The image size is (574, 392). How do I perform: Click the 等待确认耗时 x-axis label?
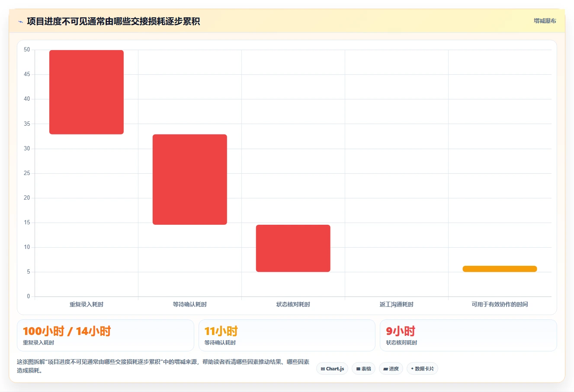click(190, 304)
